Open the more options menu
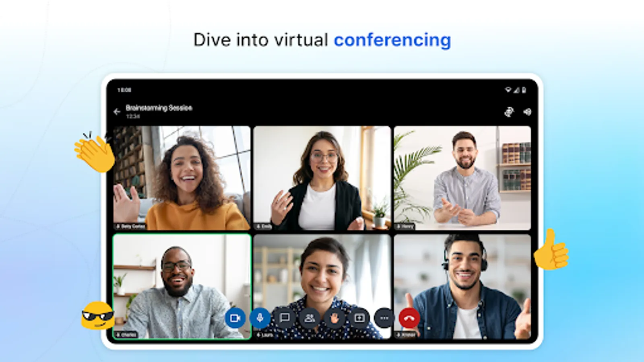 pyautogui.click(x=384, y=318)
